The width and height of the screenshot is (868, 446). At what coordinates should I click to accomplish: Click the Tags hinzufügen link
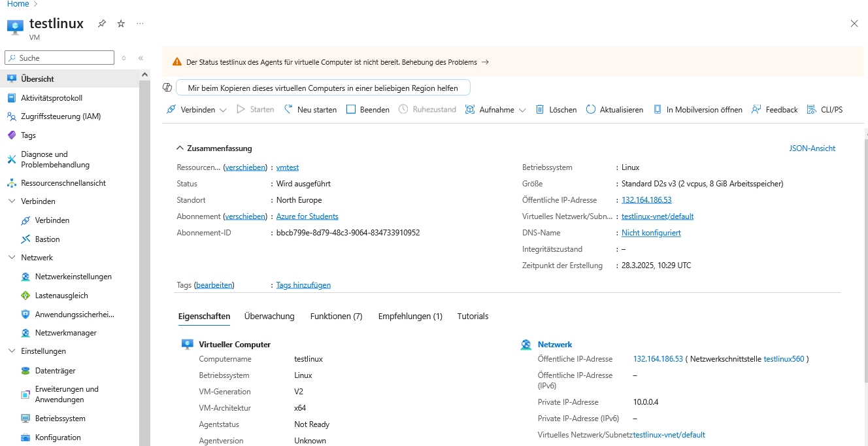[303, 285]
